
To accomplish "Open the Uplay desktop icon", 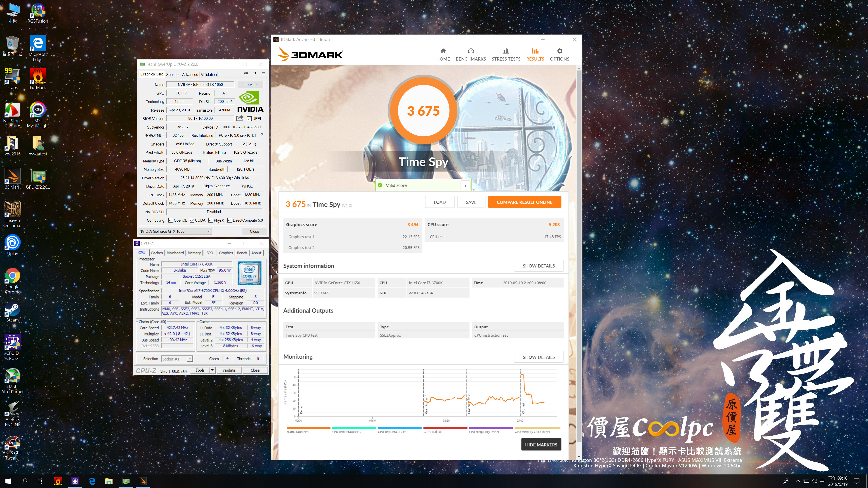I will (12, 245).
